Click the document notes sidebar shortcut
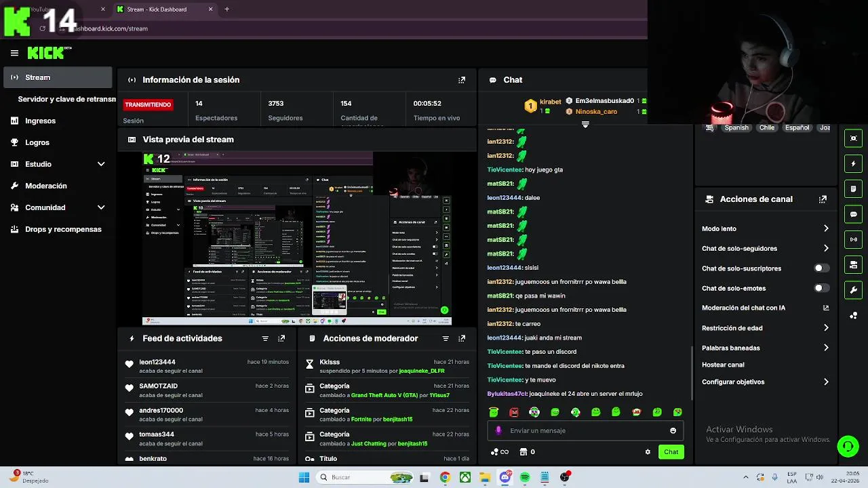Viewport: 868px width, 488px height. tap(854, 188)
